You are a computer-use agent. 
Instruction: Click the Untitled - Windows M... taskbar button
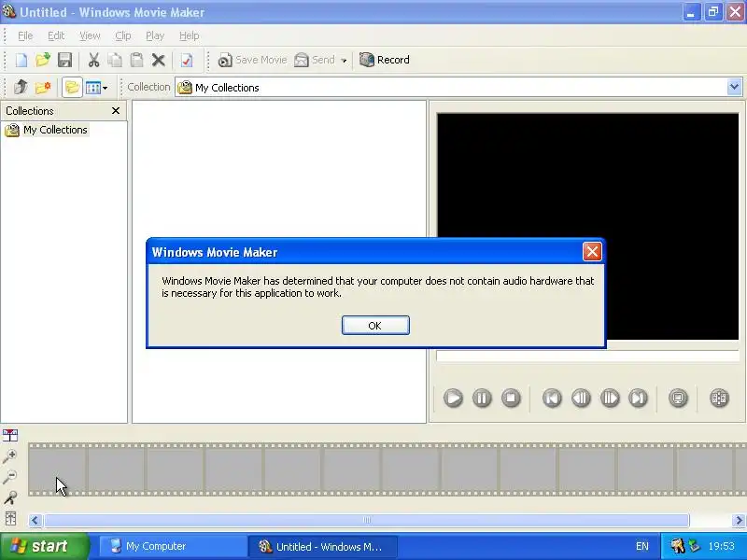[322, 546]
